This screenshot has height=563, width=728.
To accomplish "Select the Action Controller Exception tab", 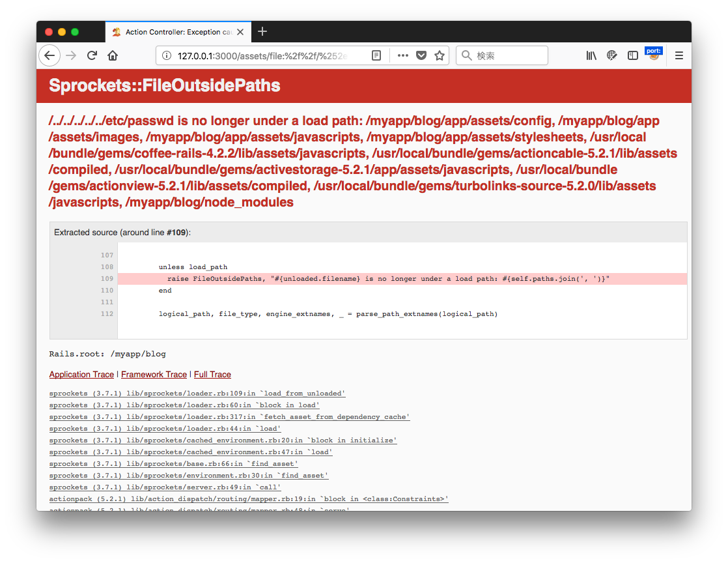I will tap(178, 32).
